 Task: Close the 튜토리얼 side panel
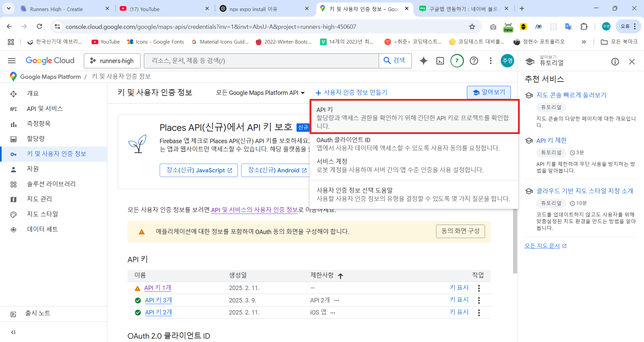(632, 62)
